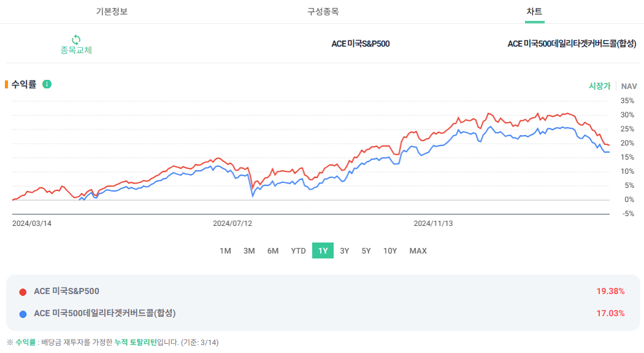Click the green swap arrows icon above 종목교체
Image resolution: width=644 pixels, height=353 pixels.
click(x=76, y=40)
